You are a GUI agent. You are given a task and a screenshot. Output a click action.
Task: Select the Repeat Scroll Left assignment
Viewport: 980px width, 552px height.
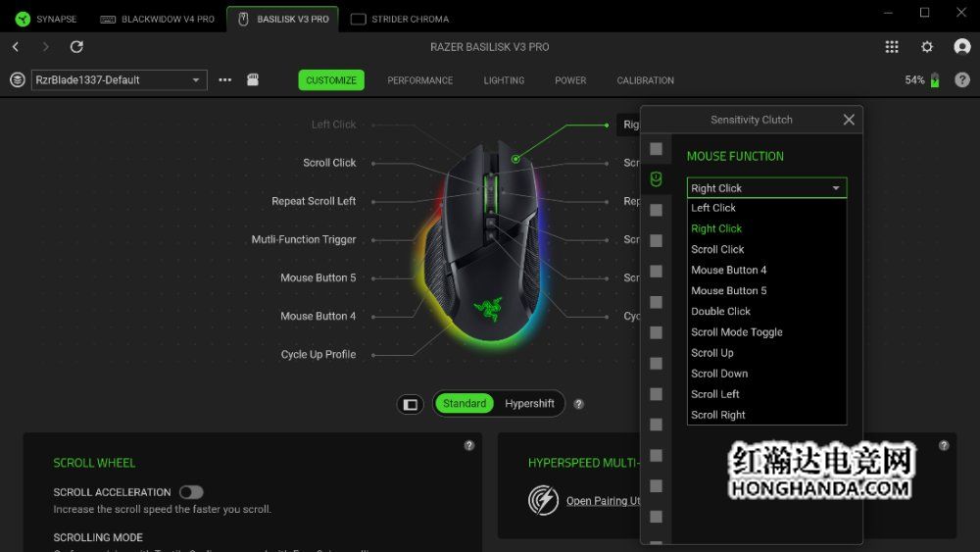pos(314,201)
